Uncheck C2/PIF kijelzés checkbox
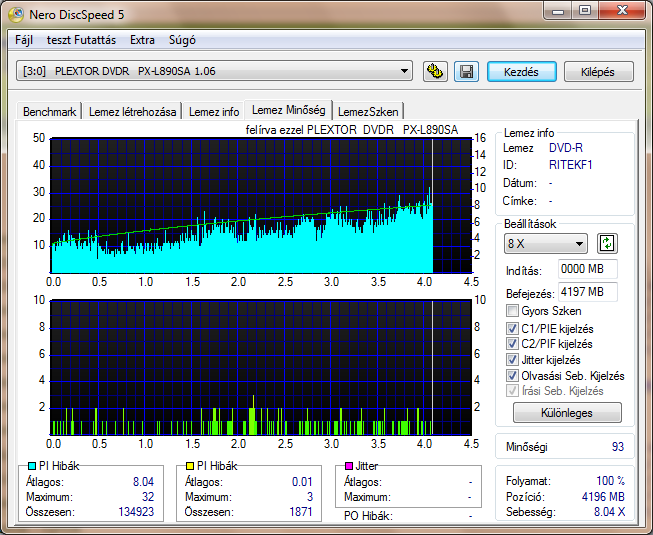Image resolution: width=653 pixels, height=535 pixels. (512, 344)
